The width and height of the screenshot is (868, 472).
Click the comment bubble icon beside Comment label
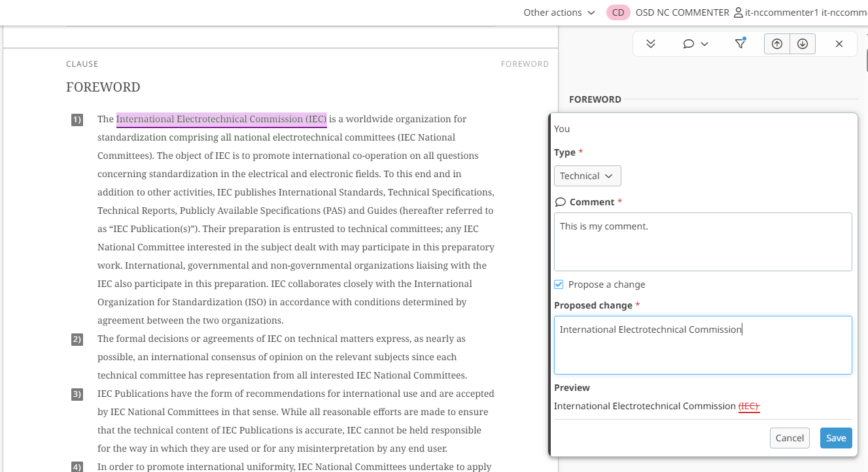[560, 202]
